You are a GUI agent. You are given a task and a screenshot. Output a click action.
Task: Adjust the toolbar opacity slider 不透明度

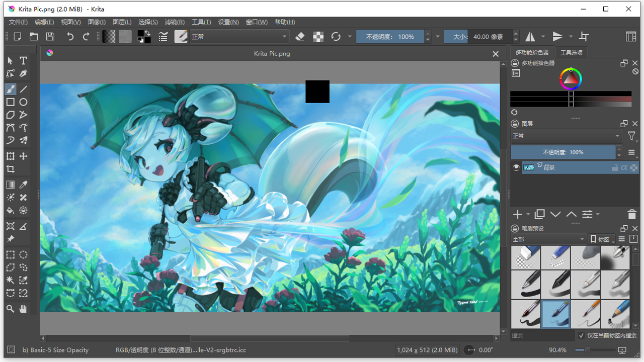tap(390, 37)
